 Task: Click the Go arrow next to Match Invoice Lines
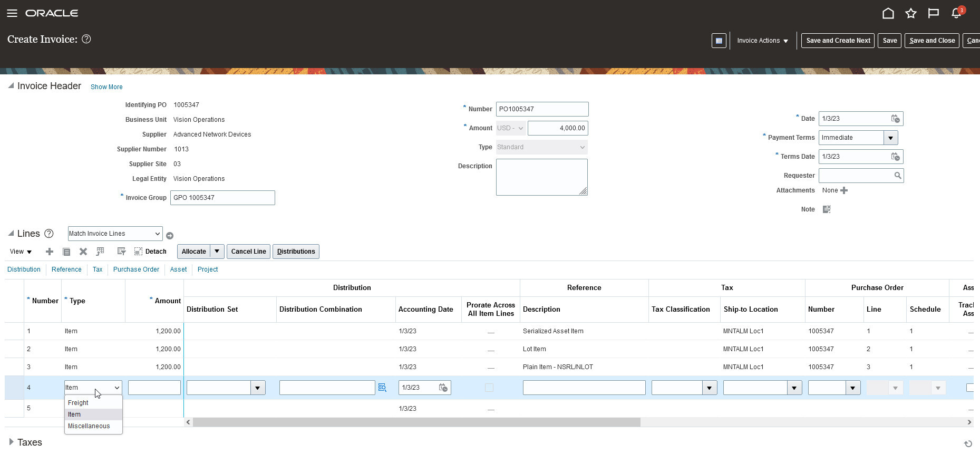170,236
